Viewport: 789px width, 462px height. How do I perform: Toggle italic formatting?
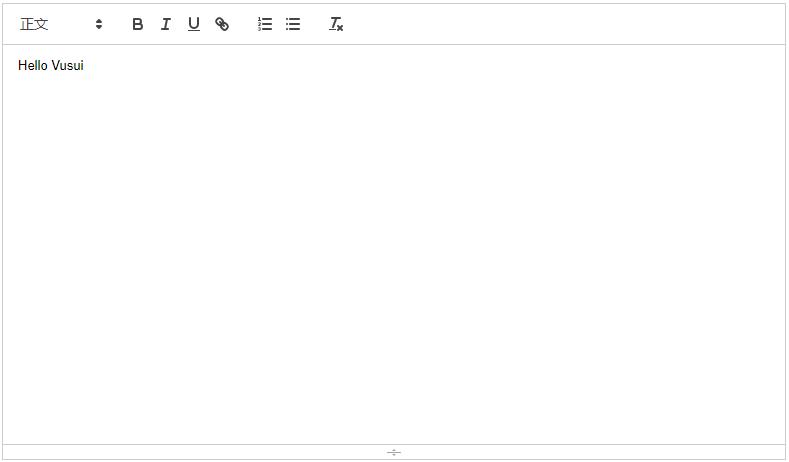pos(166,24)
